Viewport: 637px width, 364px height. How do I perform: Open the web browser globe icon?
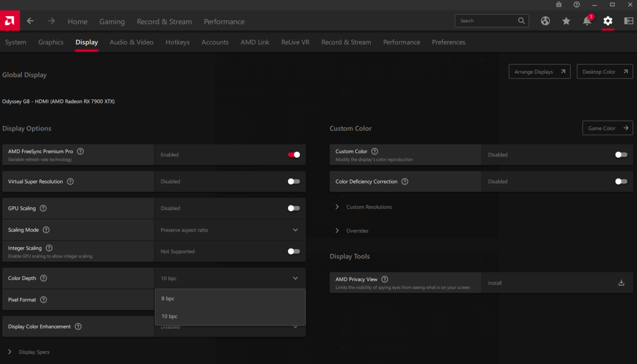tap(545, 21)
